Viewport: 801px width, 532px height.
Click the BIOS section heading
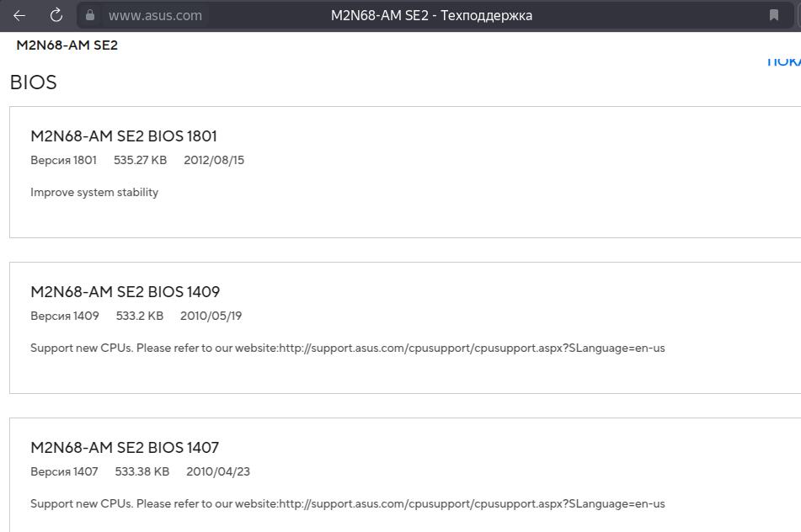33,82
